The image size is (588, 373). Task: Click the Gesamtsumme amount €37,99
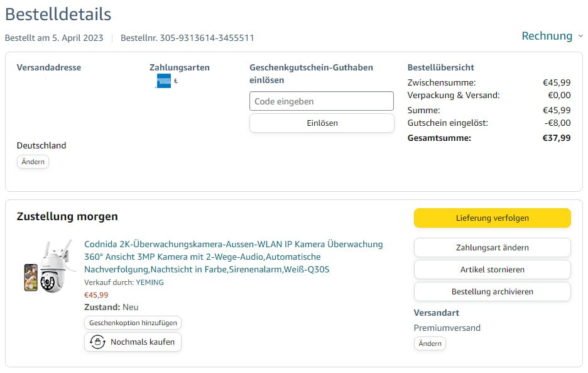556,138
